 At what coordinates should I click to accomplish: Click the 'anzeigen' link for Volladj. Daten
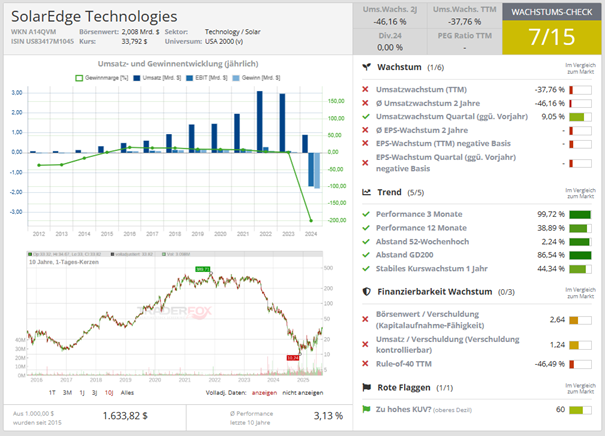click(x=264, y=393)
